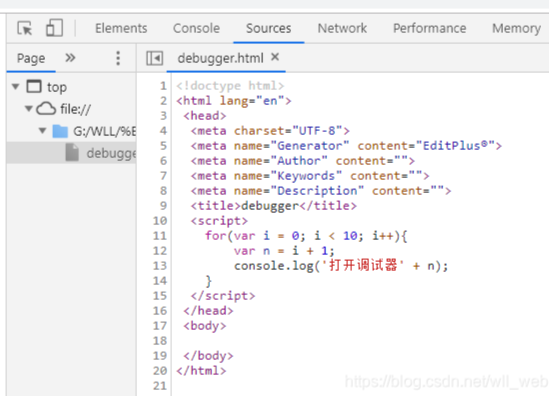Screen dimensions: 549x396
Task: Click the closing '</head>' tag
Action: pyautogui.click(x=208, y=311)
